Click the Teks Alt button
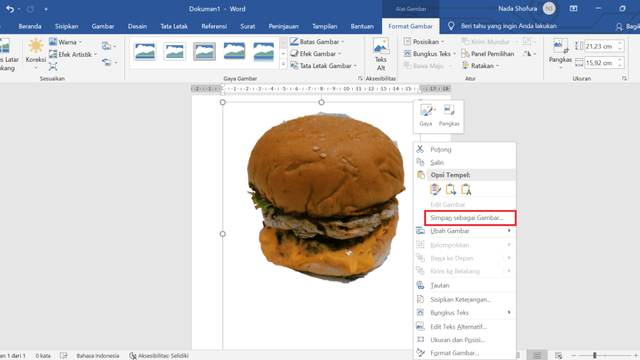 [x=381, y=54]
